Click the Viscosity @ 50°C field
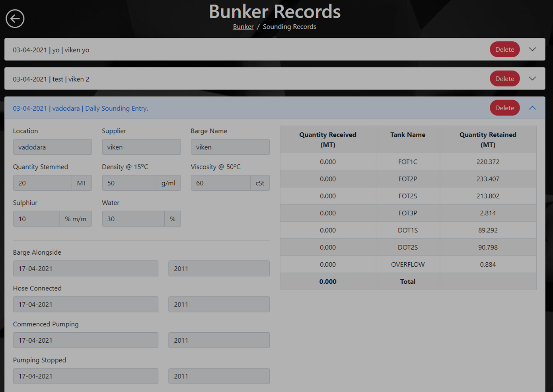Viewport: 553px width, 392px height. coord(220,183)
